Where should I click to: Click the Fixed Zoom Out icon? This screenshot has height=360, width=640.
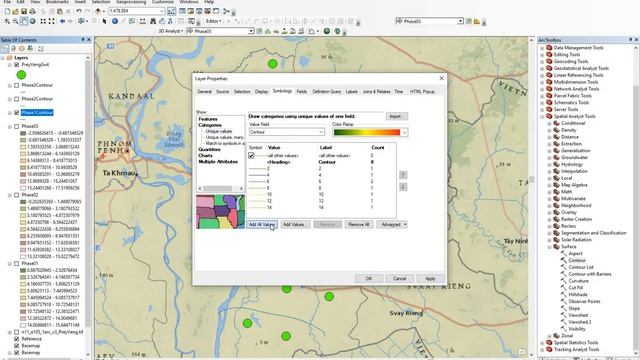coord(51,21)
